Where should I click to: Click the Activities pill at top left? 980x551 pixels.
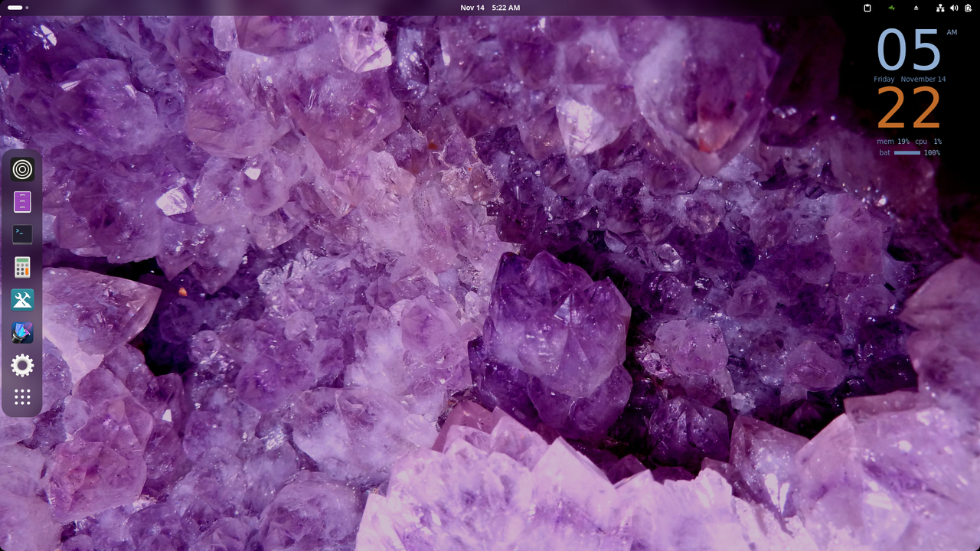15,8
